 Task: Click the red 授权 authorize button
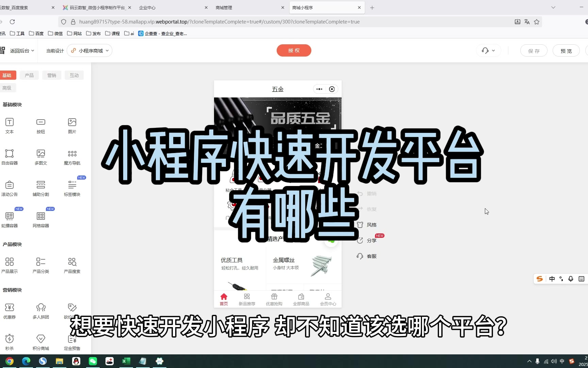(x=294, y=50)
